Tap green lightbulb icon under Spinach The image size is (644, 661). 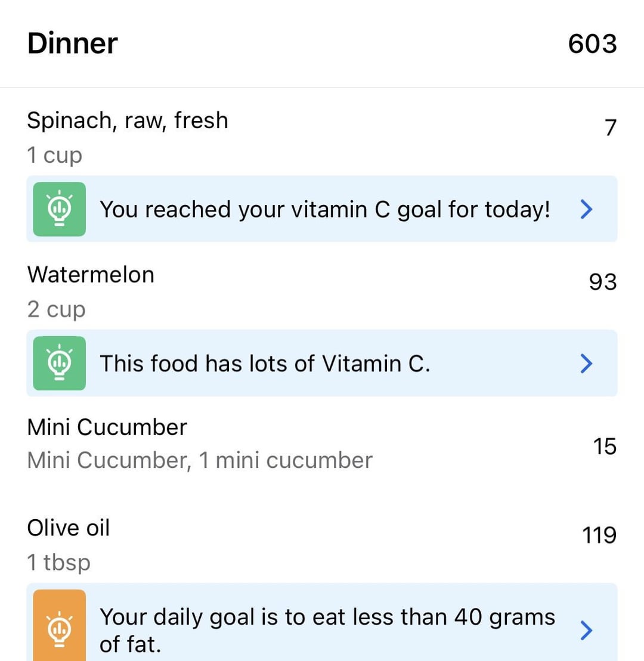[59, 209]
